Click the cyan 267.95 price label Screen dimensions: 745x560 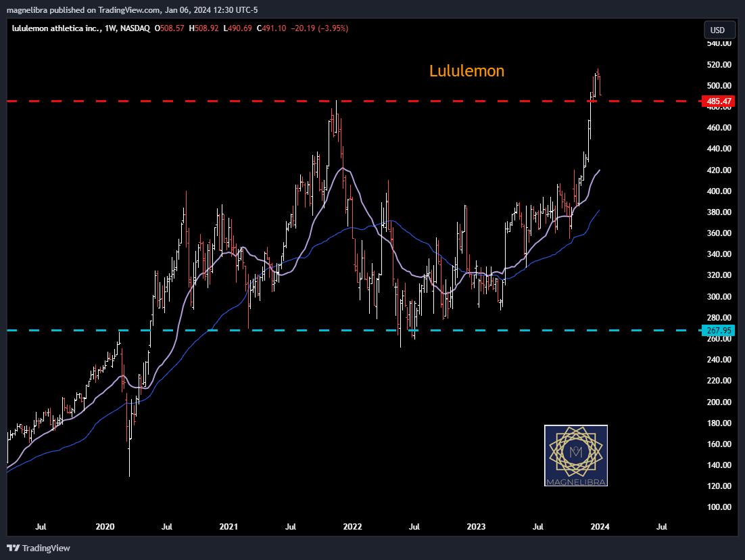point(719,331)
